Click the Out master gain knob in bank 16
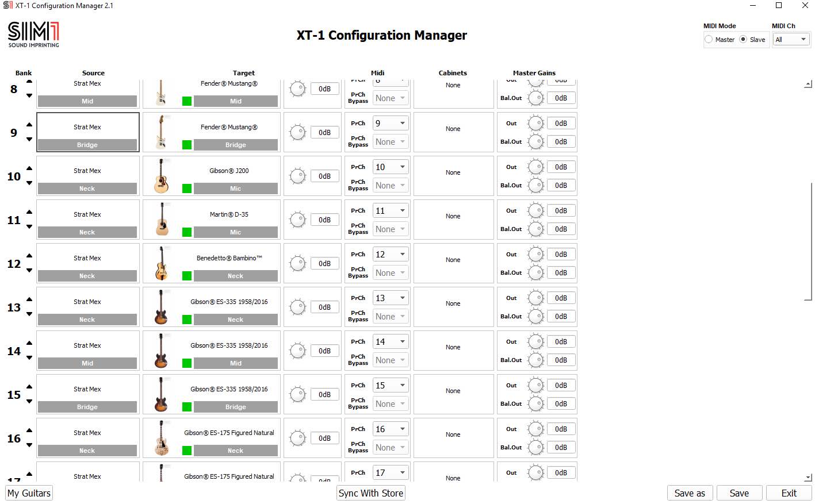The width and height of the screenshot is (815, 504). [536, 429]
